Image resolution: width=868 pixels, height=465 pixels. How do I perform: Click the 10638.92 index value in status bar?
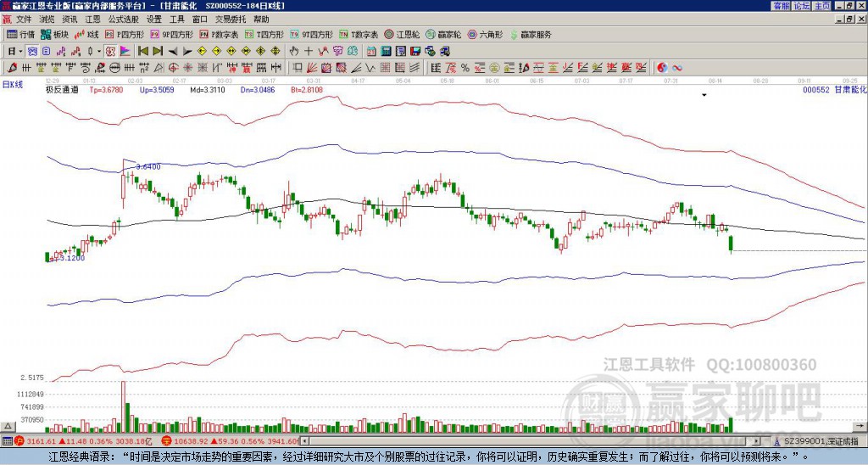192,441
